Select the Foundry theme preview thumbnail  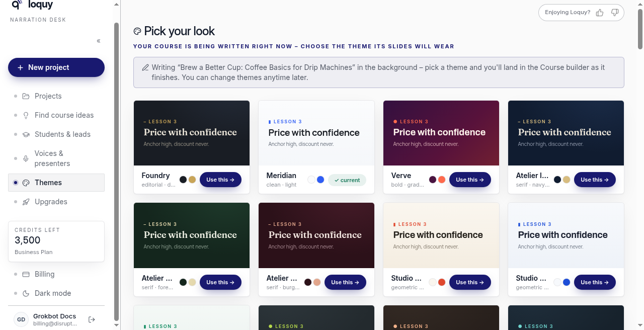(192, 133)
